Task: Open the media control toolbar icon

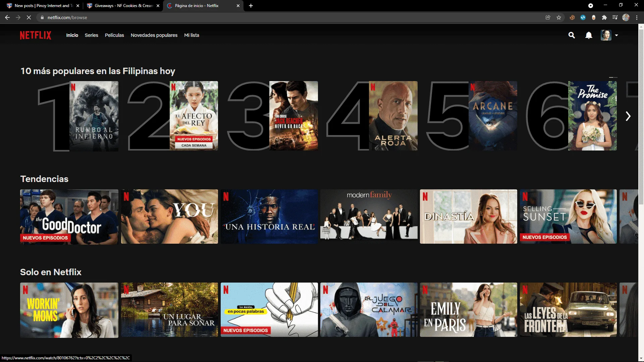Action: 615,17
